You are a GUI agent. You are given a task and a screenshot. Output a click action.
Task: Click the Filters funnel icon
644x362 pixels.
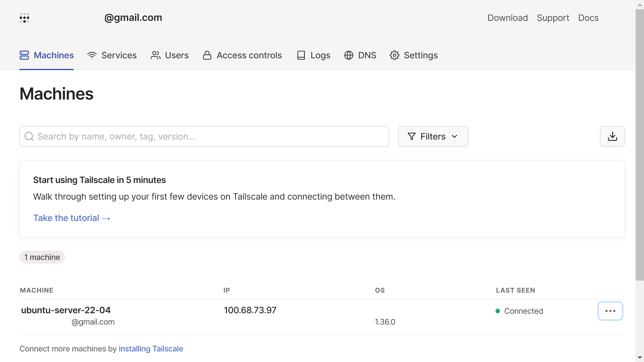(x=412, y=136)
